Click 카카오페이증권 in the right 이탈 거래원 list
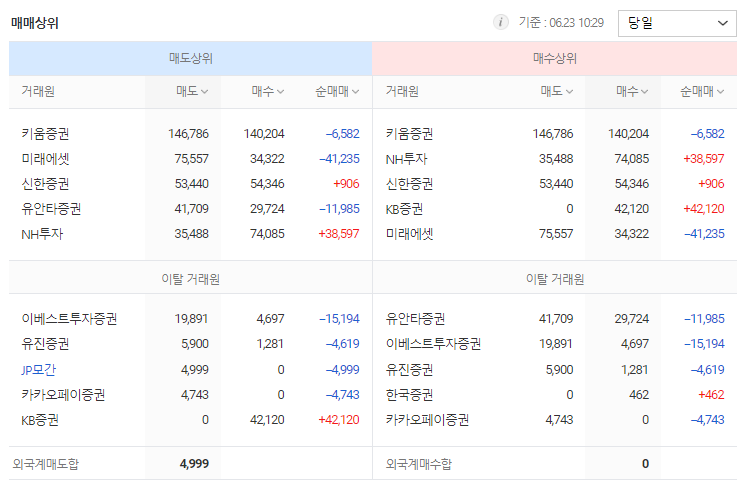 pos(428,420)
